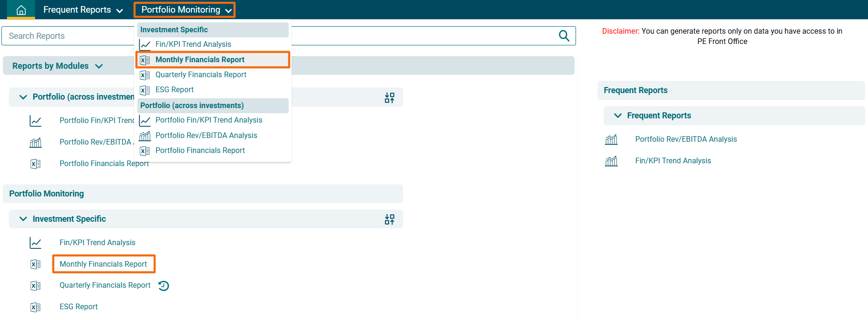Click the Excel icon beside ESG Report in dropdown
Screen dimensions: 868x320
pos(145,90)
